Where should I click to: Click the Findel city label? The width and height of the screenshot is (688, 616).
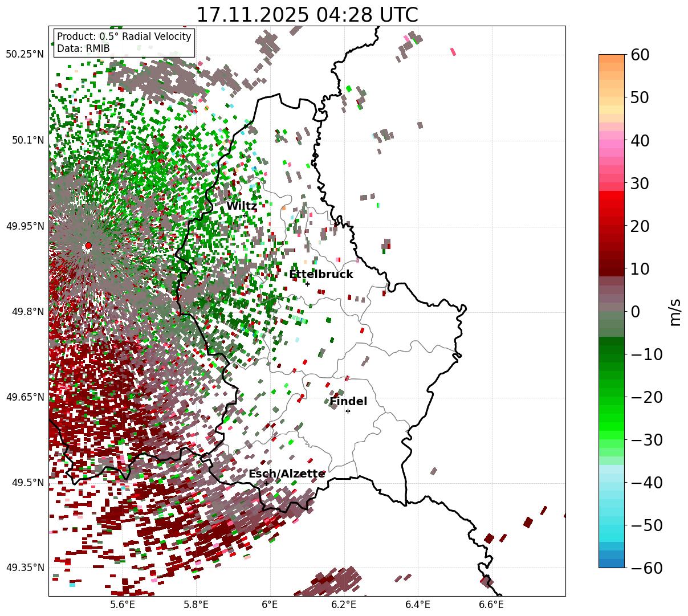(348, 401)
